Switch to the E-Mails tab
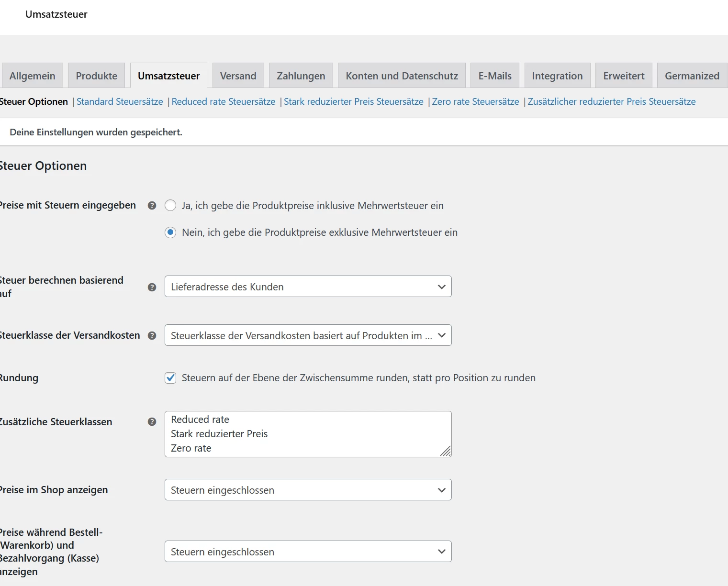Image resolution: width=728 pixels, height=586 pixels. pos(495,76)
